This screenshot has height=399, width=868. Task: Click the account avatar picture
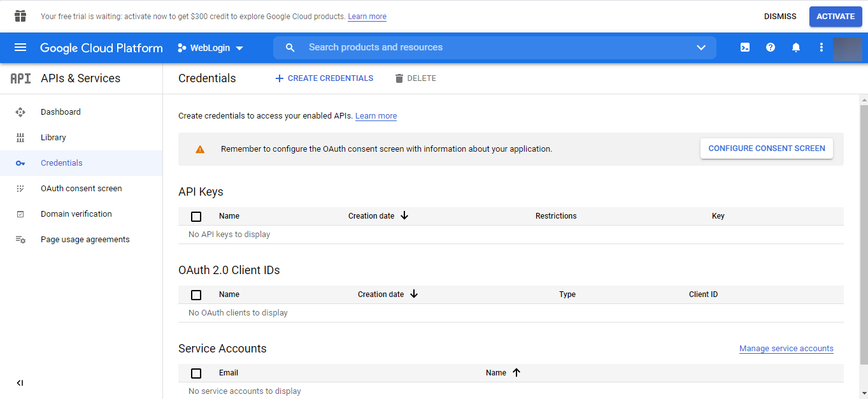click(848, 48)
